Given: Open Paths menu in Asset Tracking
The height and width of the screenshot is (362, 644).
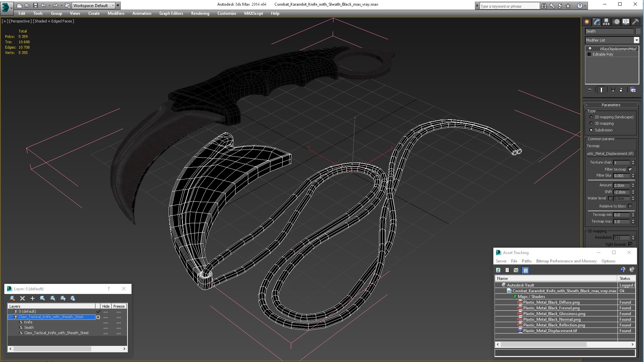Looking at the screenshot, I should pos(526,261).
